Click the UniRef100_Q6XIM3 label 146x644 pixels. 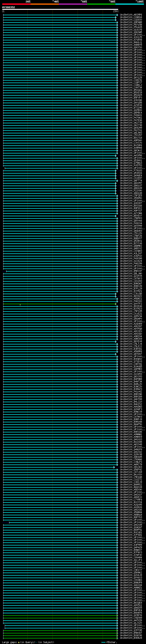coord(131,376)
